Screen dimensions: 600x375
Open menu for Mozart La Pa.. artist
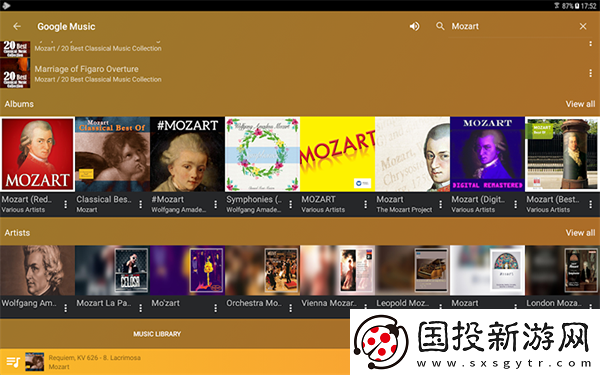pos(141,308)
